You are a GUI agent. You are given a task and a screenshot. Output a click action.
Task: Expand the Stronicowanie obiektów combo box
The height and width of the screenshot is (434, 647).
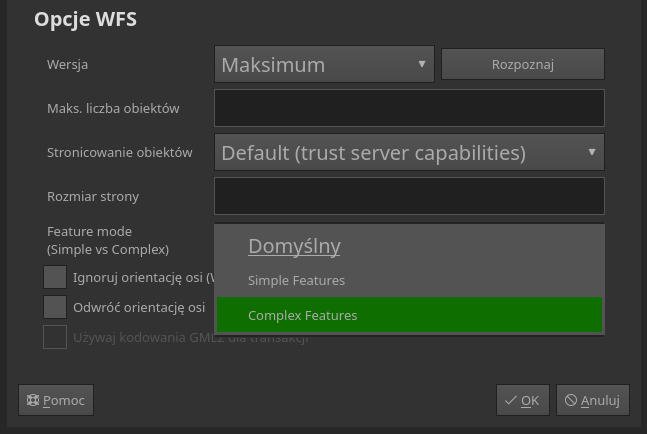click(x=408, y=153)
